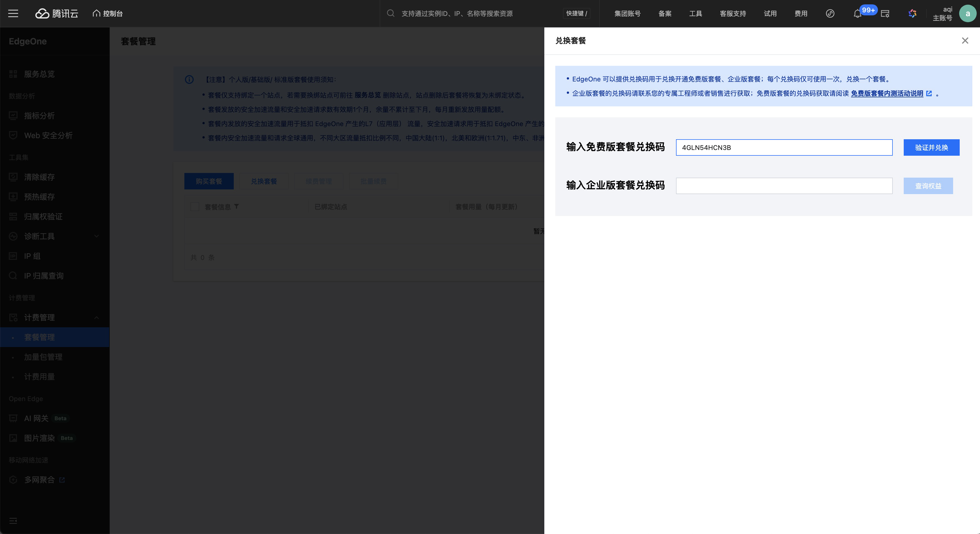Click the Tencent Cloud logo
The width and height of the screenshot is (980, 534).
pyautogui.click(x=57, y=13)
